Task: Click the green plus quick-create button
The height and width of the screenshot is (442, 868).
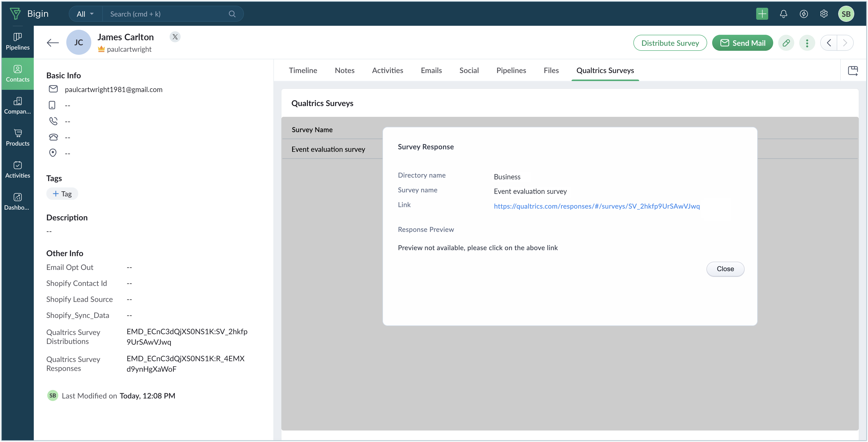Action: click(x=762, y=14)
